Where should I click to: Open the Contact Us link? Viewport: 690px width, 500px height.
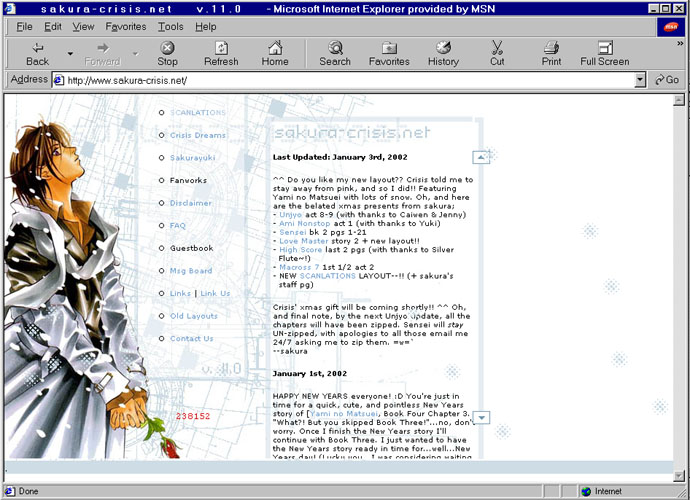(x=191, y=338)
